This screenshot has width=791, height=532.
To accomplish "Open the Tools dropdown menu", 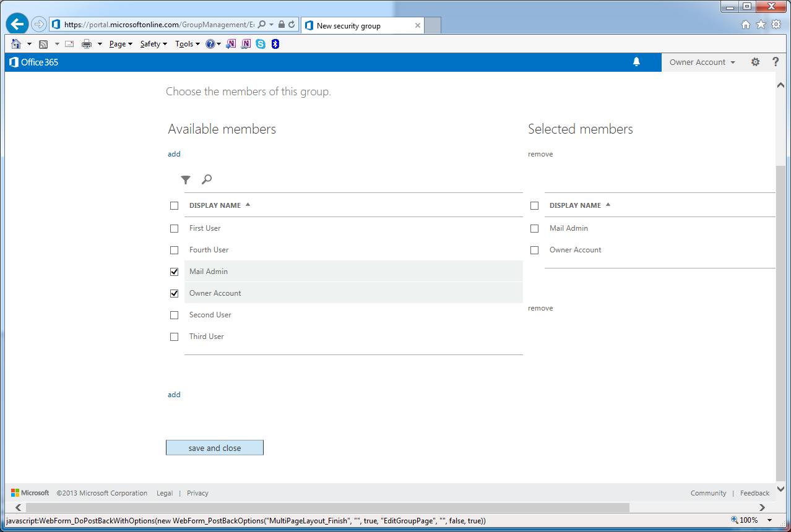I will [187, 44].
